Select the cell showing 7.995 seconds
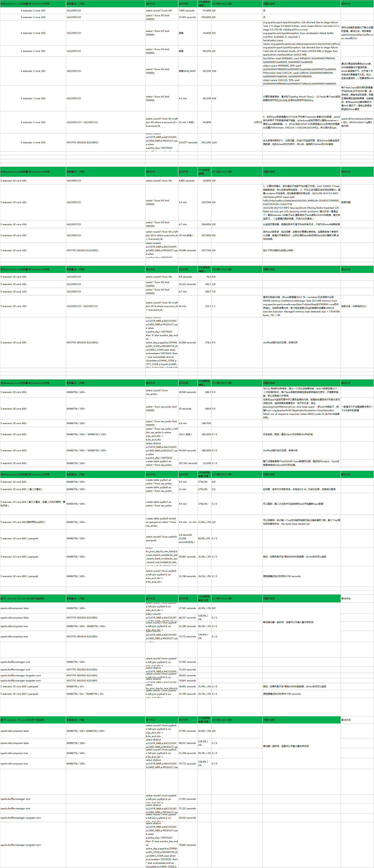 tap(187, 11)
